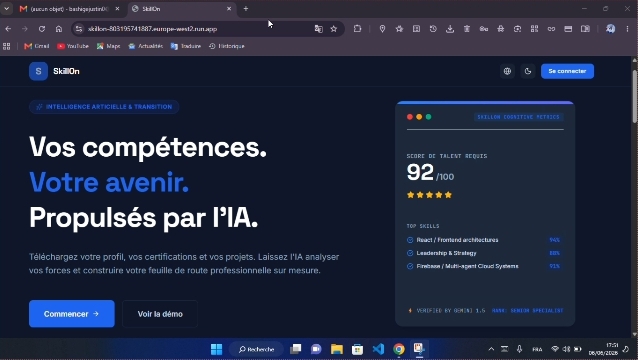638x360 pixels.
Task: Click the five-star rating row
Action: coord(429,195)
